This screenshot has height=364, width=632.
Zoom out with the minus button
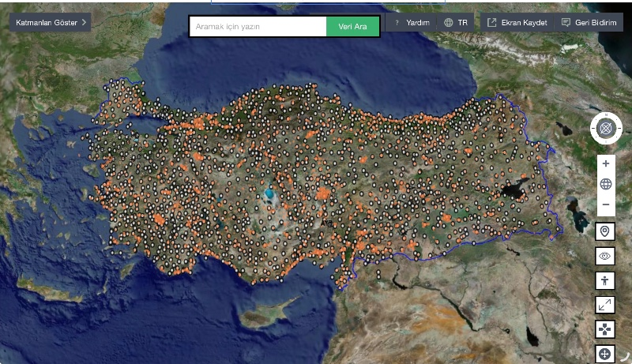point(606,205)
